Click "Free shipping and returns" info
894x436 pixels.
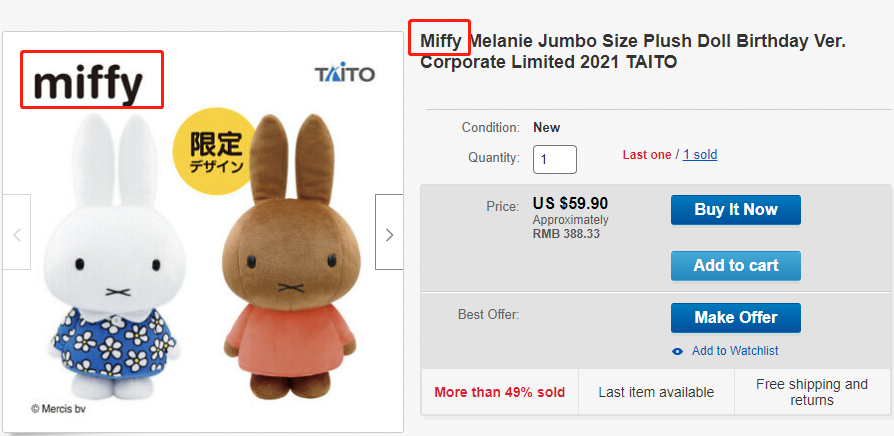pos(811,392)
